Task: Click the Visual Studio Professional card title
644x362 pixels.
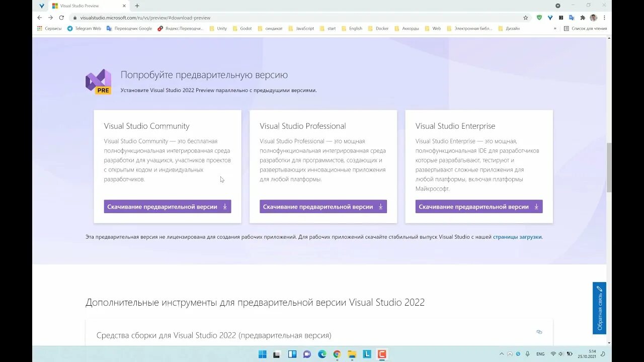Action: 303,126
